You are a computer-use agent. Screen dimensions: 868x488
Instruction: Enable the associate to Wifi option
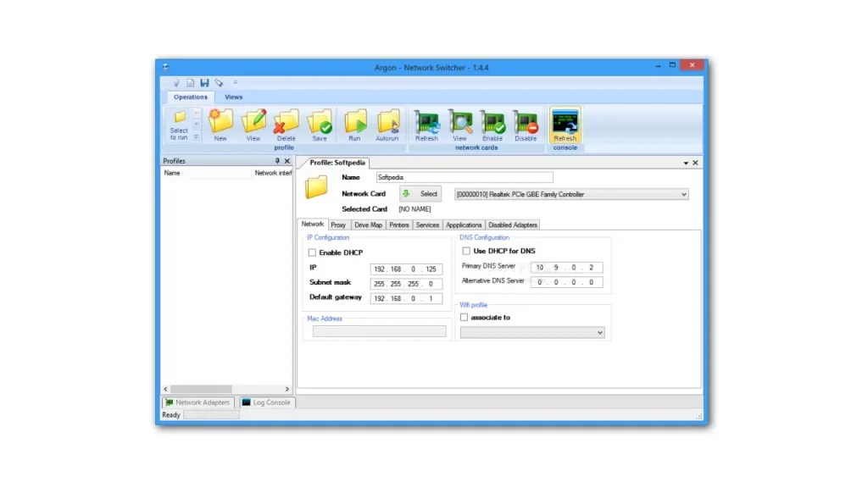[x=464, y=317]
